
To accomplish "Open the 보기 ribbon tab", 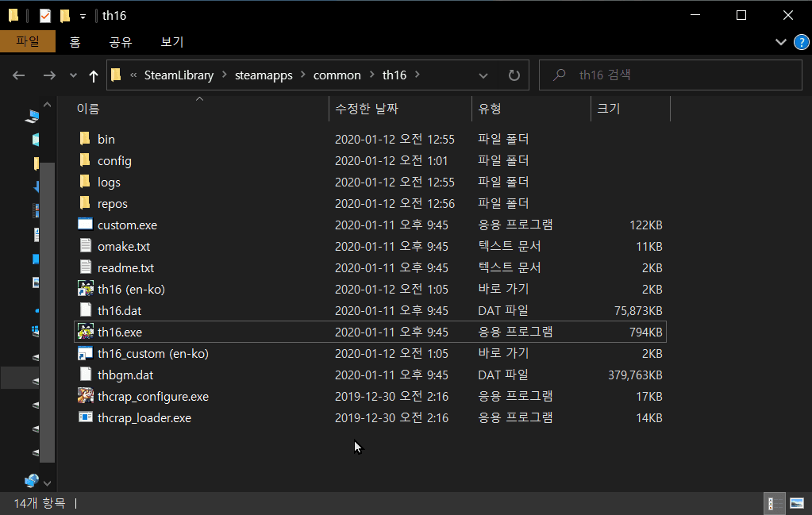I will point(172,42).
